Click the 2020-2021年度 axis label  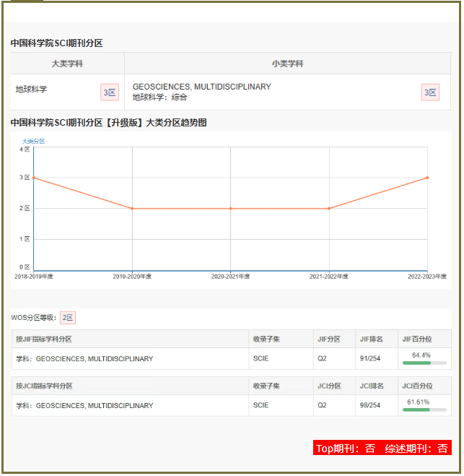[230, 277]
